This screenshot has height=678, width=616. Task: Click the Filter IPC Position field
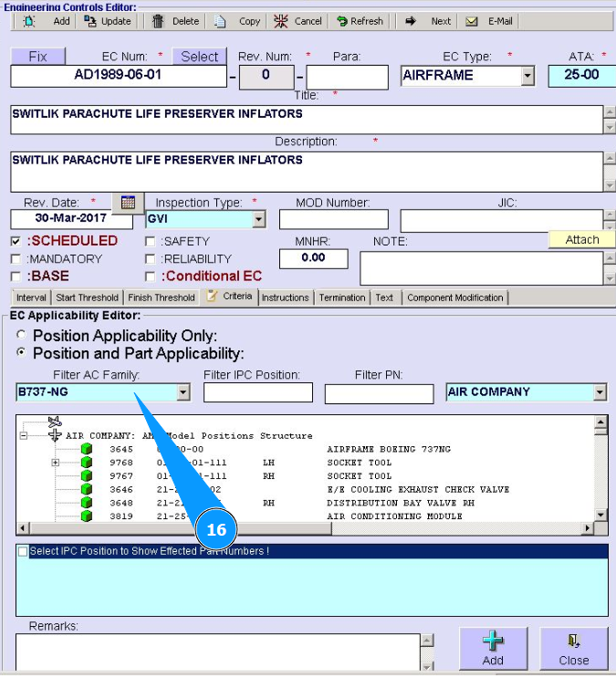coord(258,392)
